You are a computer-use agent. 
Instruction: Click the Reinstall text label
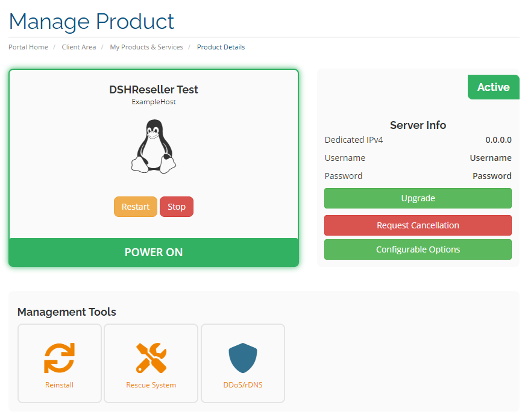(59, 385)
